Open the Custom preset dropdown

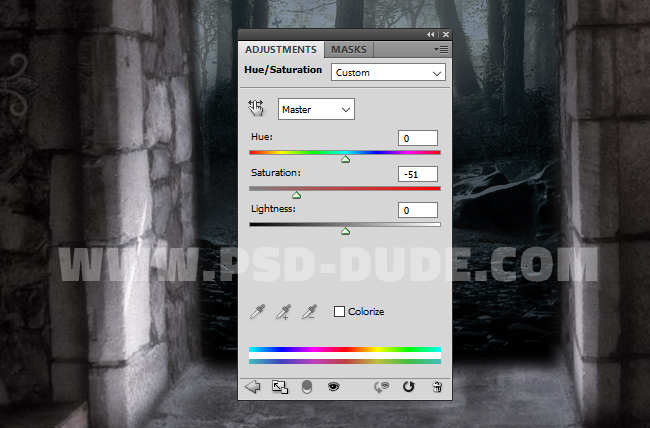tap(389, 72)
